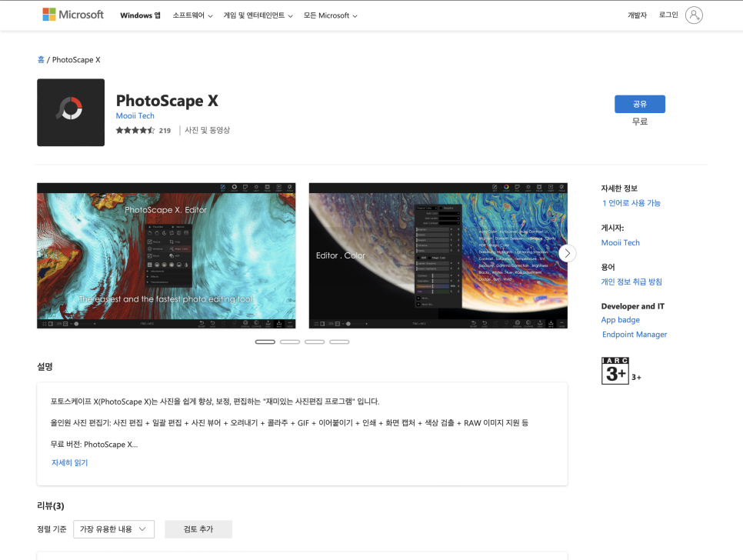Open the PhotoScape X Editor screenshot

166,256
